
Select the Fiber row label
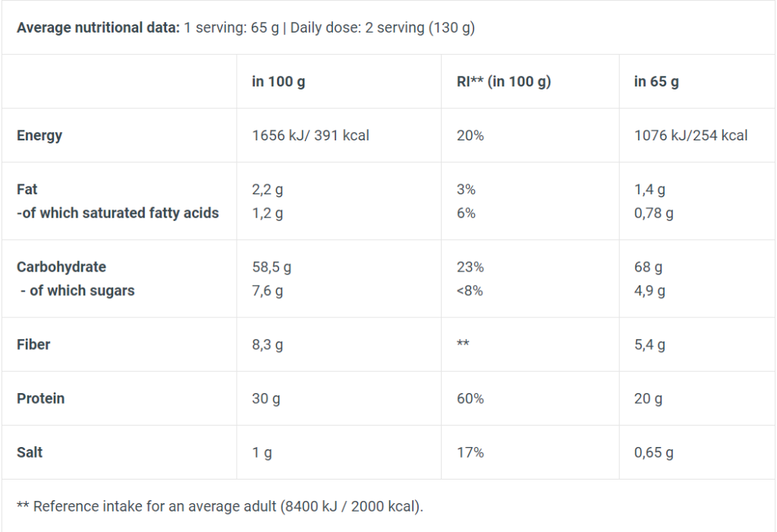pos(33,345)
